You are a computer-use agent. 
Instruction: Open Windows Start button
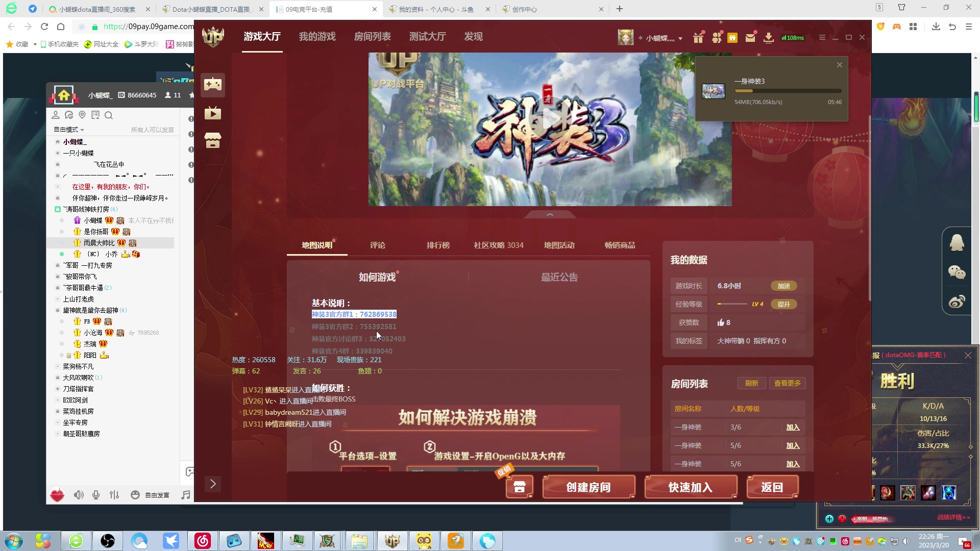coord(14,540)
